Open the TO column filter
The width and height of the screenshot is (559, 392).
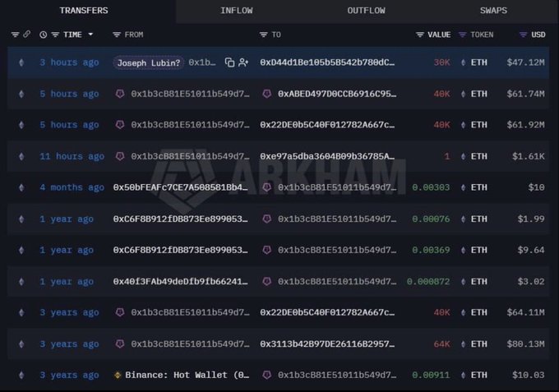pos(263,35)
